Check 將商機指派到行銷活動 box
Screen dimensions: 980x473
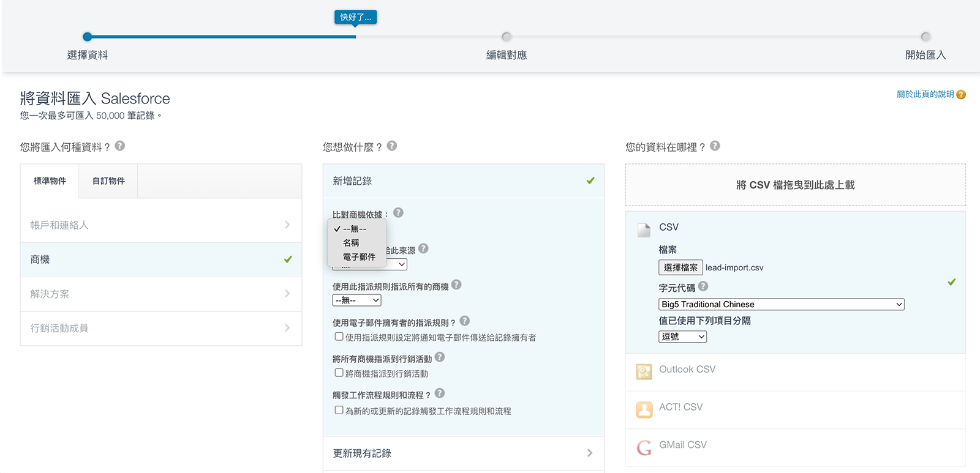(x=339, y=373)
